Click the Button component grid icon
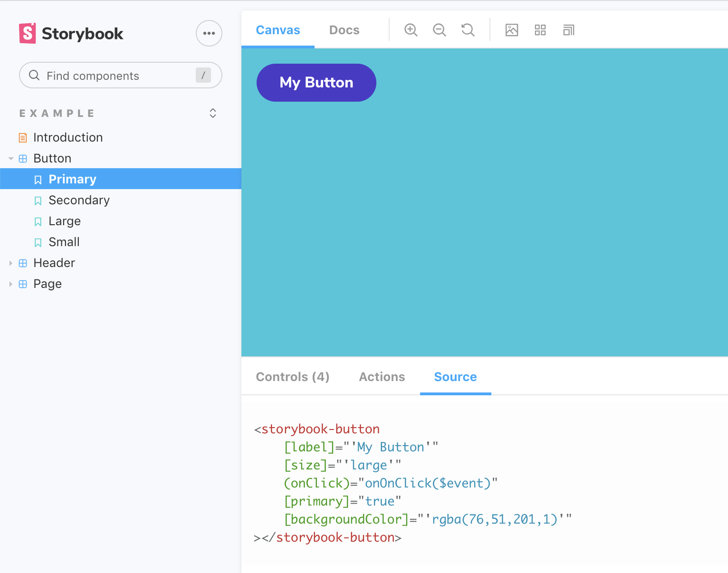The image size is (728, 573). point(23,159)
